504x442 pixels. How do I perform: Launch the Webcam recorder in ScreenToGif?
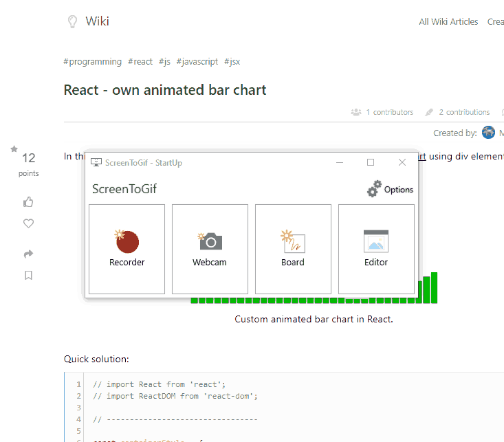point(210,249)
